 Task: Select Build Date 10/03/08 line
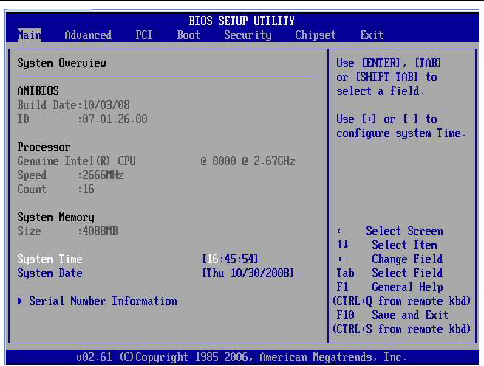[74, 105]
